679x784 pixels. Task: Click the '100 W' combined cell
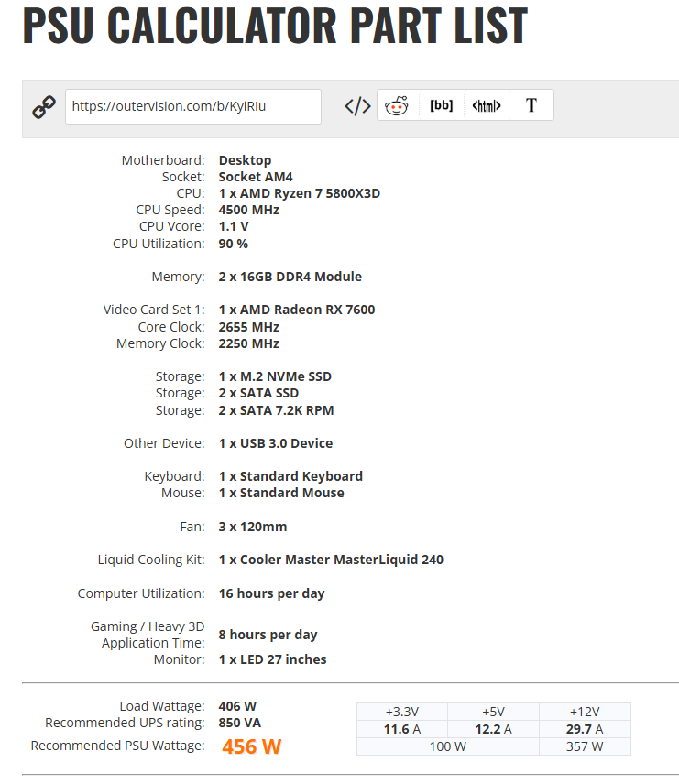click(448, 747)
